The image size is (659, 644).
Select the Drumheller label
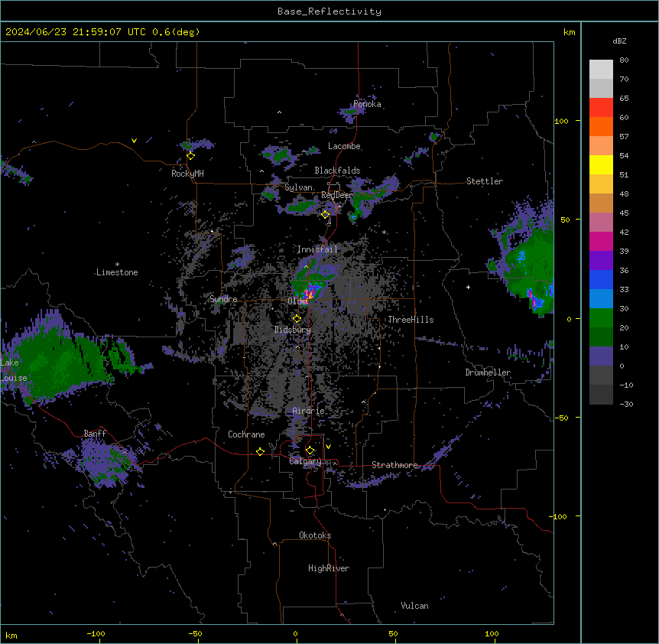pyautogui.click(x=488, y=372)
